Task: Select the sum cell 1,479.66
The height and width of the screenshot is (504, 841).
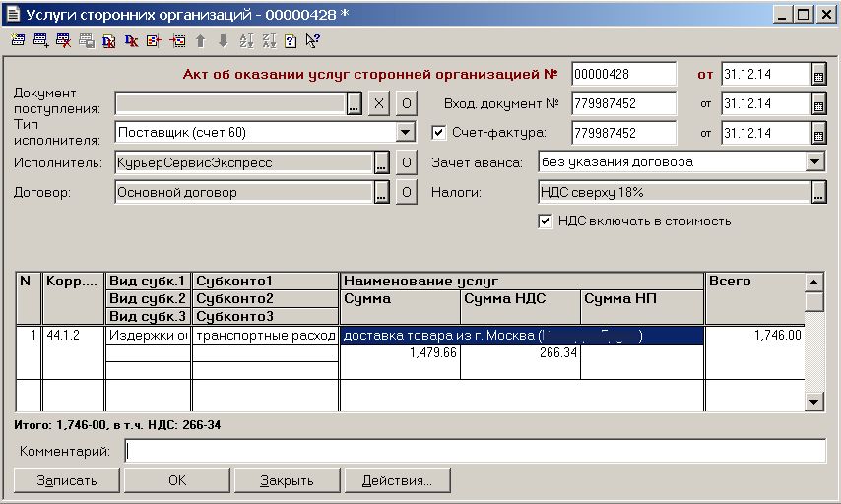Action: 400,361
